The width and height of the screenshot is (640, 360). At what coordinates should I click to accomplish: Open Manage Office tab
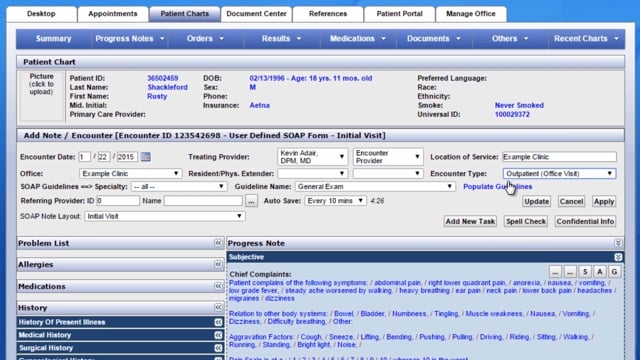click(471, 14)
